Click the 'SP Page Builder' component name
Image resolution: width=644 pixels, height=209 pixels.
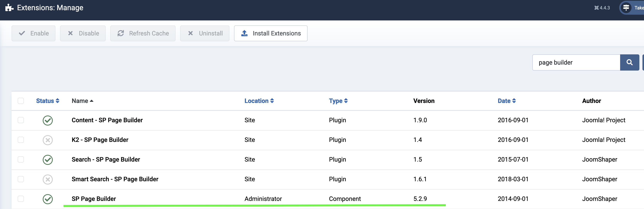pyautogui.click(x=94, y=199)
